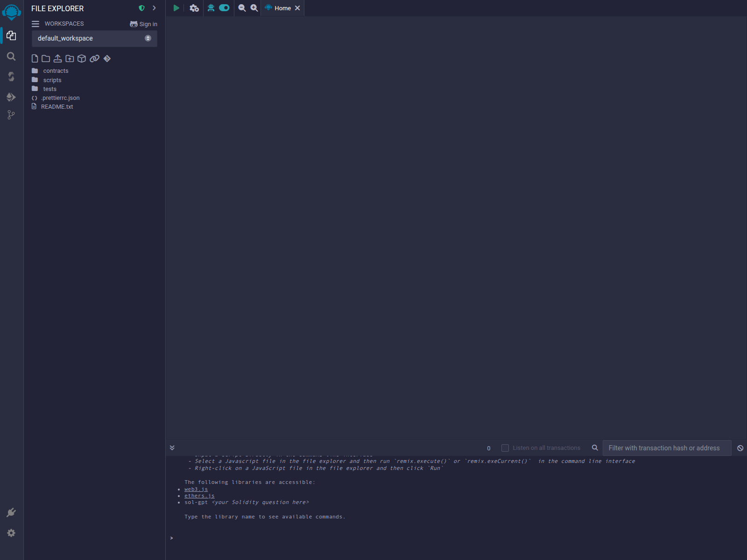Sign in with GitHub
747x560 pixels.
click(143, 24)
